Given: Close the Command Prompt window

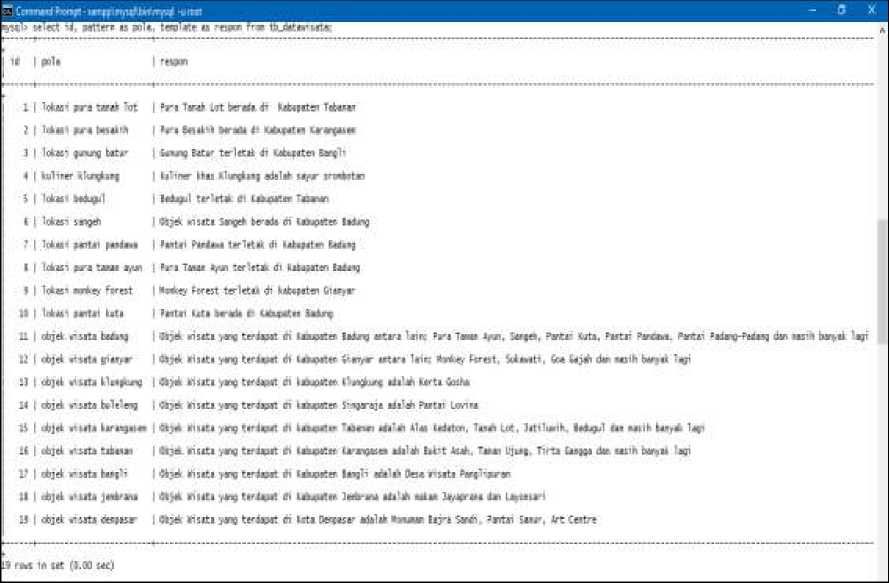Looking at the screenshot, I should pos(873,10).
